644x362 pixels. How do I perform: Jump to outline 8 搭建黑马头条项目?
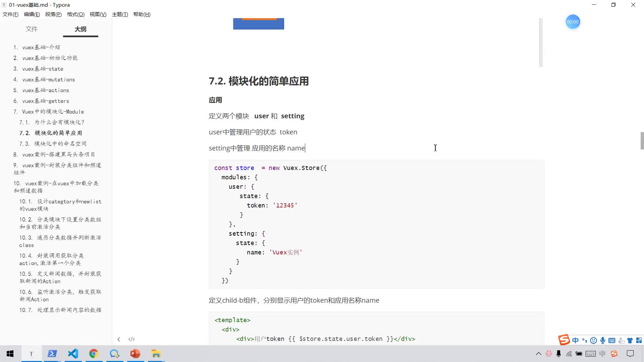pos(54,155)
